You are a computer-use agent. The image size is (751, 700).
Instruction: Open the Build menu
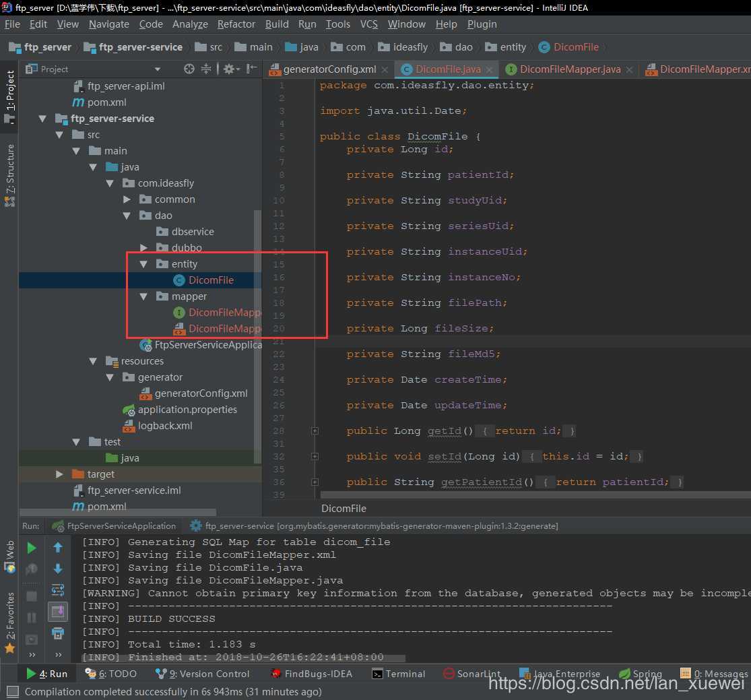(x=277, y=24)
